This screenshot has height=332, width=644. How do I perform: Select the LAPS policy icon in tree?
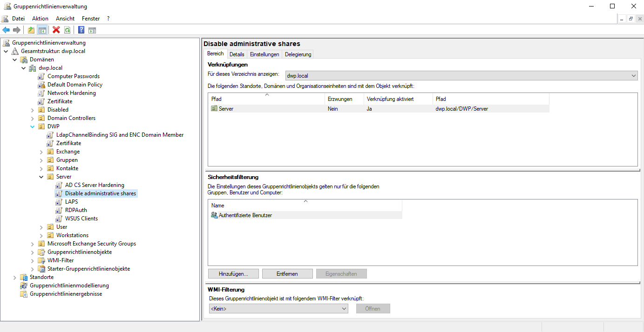[x=59, y=202]
